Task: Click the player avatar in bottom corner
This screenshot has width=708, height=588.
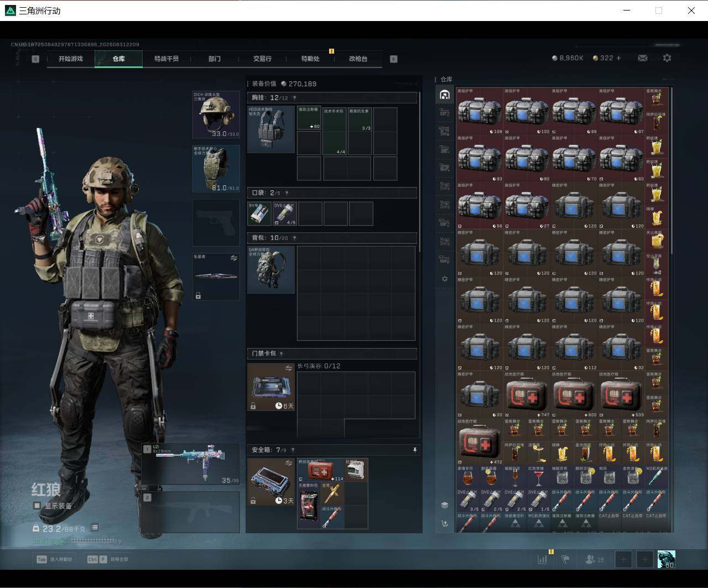Action: click(x=666, y=559)
